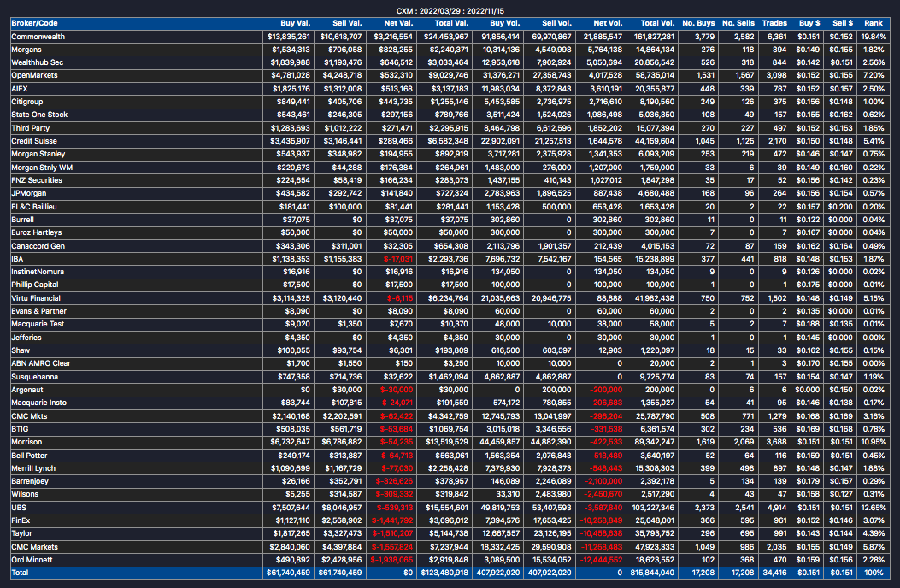This screenshot has height=588, width=900.
Task: Click the OpenMarkets broker name
Action: click(34, 75)
